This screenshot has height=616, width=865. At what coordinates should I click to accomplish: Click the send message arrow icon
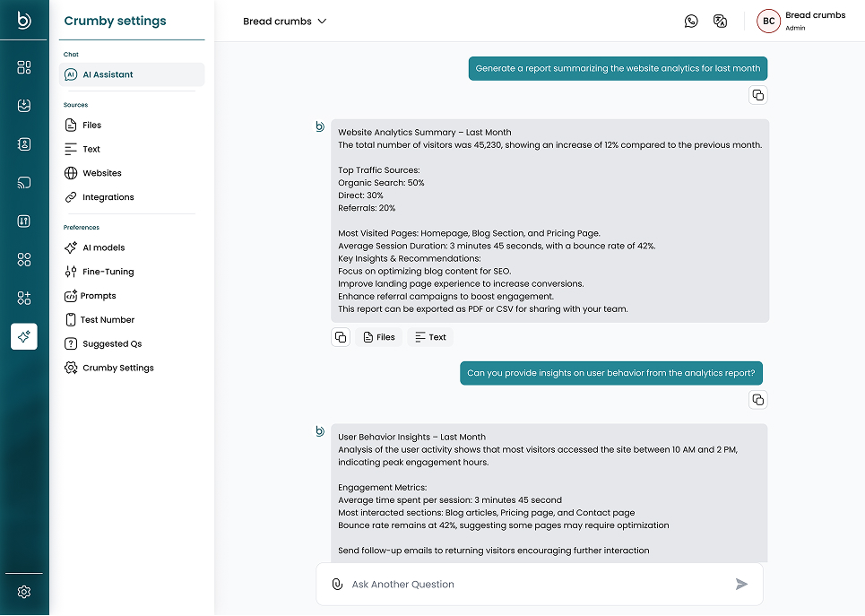tap(741, 585)
